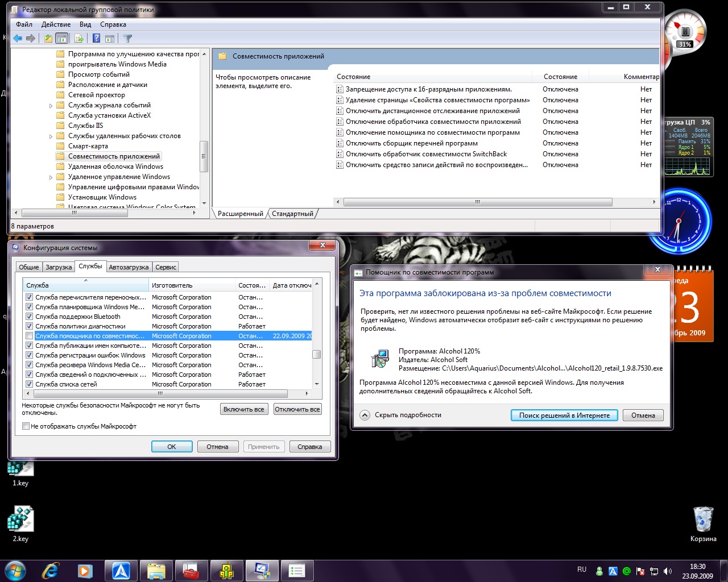Click the blue Help question mark icon
The width and height of the screenshot is (728, 582).
96,39
